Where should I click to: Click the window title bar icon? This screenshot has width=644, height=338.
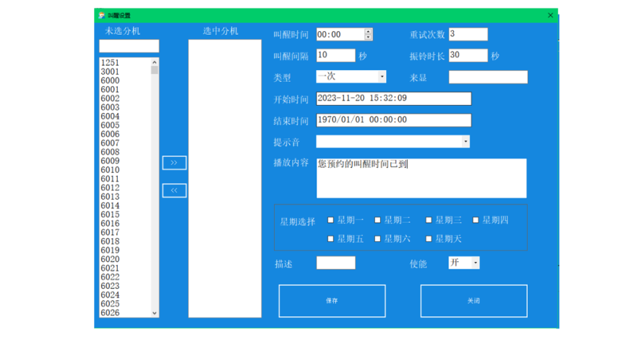(101, 15)
